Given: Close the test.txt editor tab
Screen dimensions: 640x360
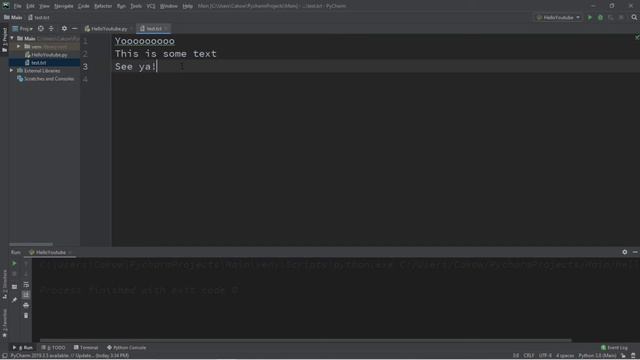Looking at the screenshot, I should [x=166, y=29].
